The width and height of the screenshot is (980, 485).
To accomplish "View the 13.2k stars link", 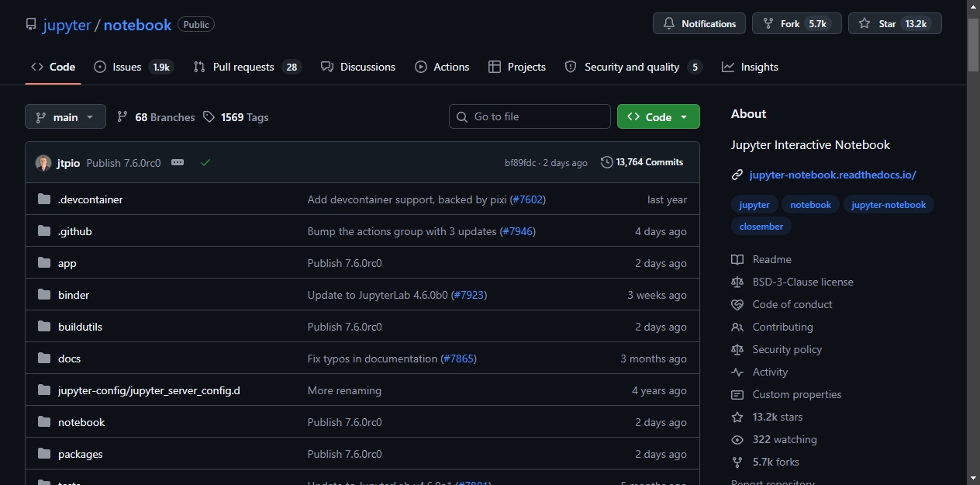I will click(x=767, y=417).
